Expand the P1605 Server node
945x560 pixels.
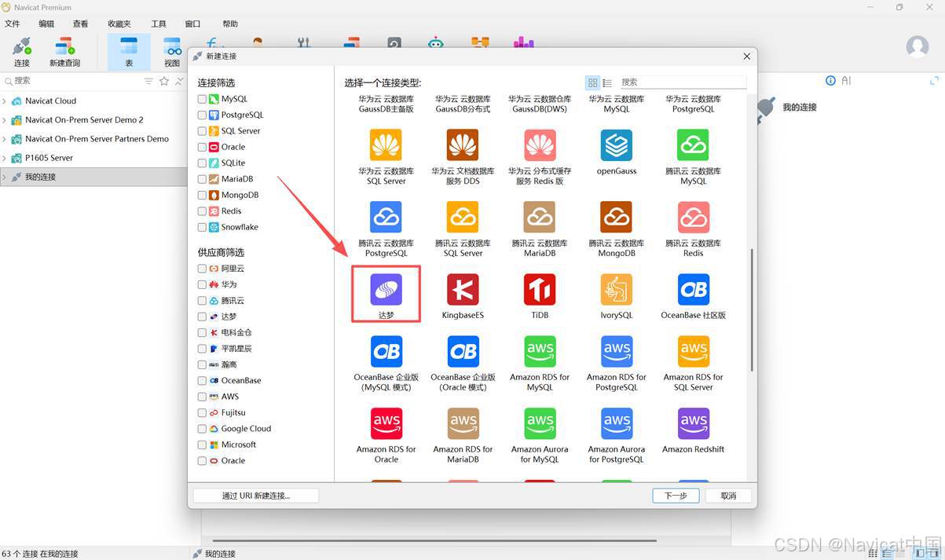click(x=4, y=158)
